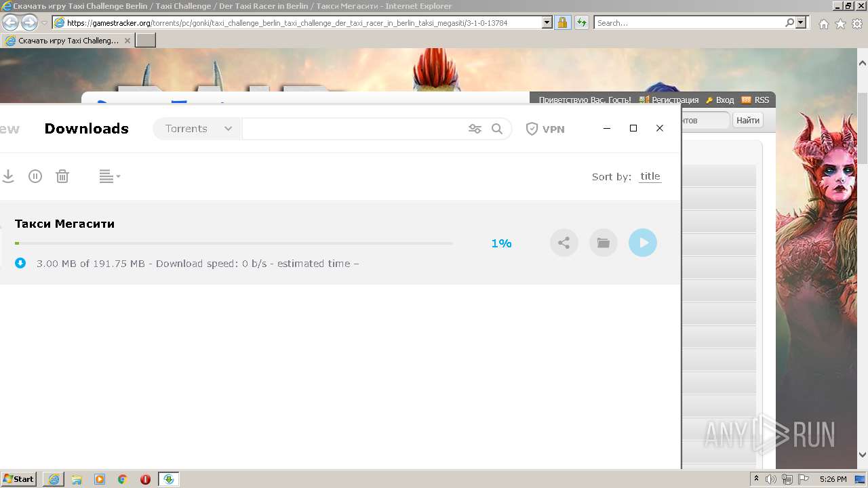Open the VPN shield option
The height and width of the screenshot is (488, 868).
(545, 129)
